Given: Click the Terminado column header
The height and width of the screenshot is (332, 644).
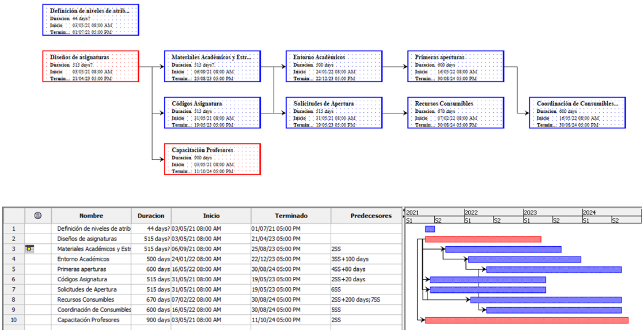Looking at the screenshot, I should point(290,216).
